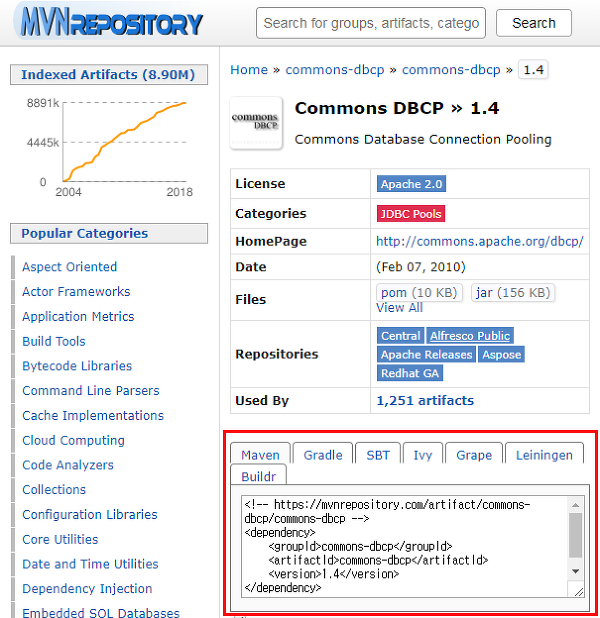Click the snippet scrollbar up arrow

tap(576, 505)
